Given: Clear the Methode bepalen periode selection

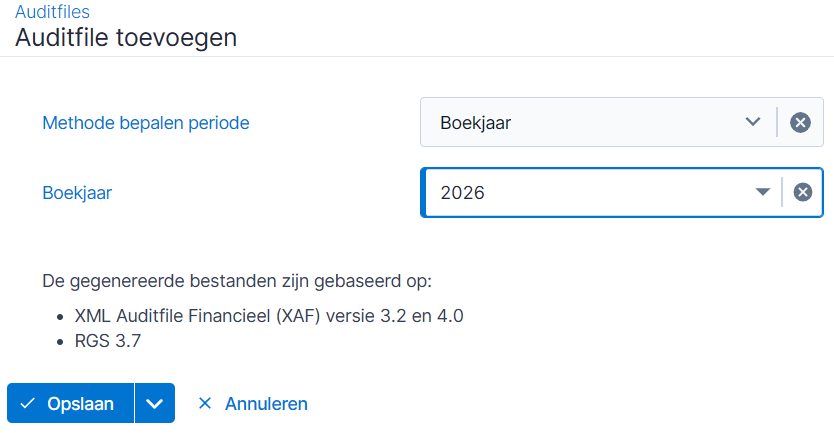Looking at the screenshot, I should click(800, 122).
